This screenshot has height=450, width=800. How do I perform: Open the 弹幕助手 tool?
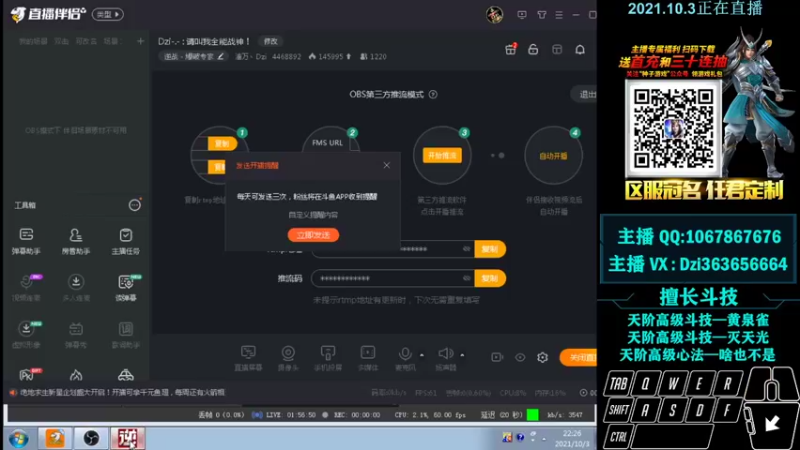point(26,241)
